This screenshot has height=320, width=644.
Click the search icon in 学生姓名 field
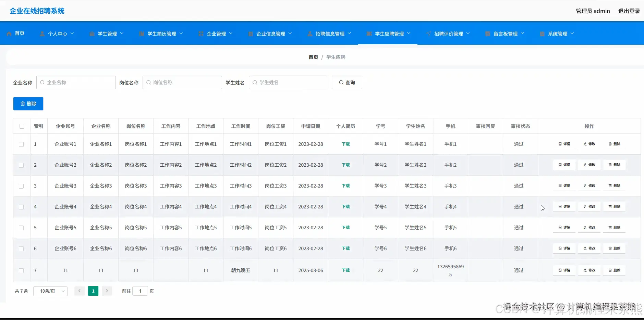(255, 82)
